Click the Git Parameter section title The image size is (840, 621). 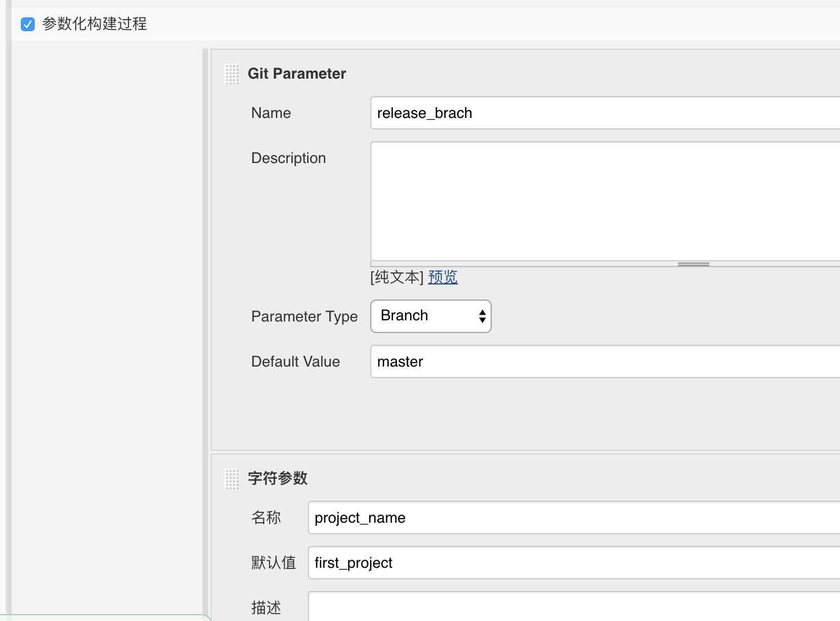[297, 73]
